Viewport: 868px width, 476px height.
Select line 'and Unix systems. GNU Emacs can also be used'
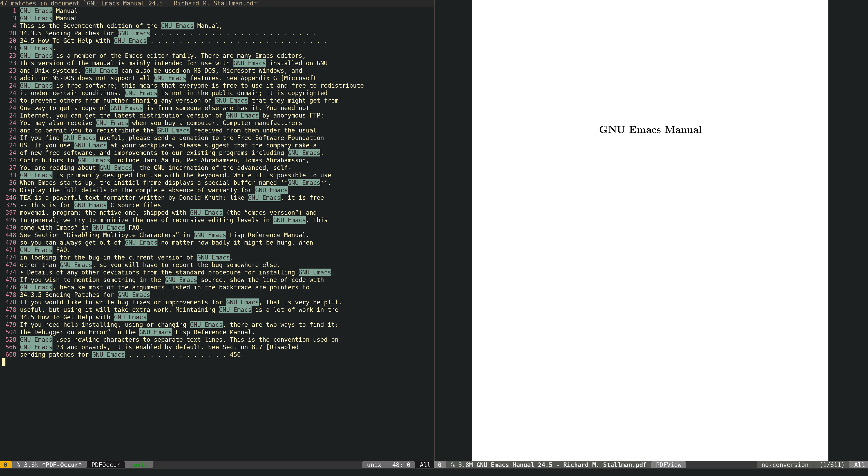(161, 70)
